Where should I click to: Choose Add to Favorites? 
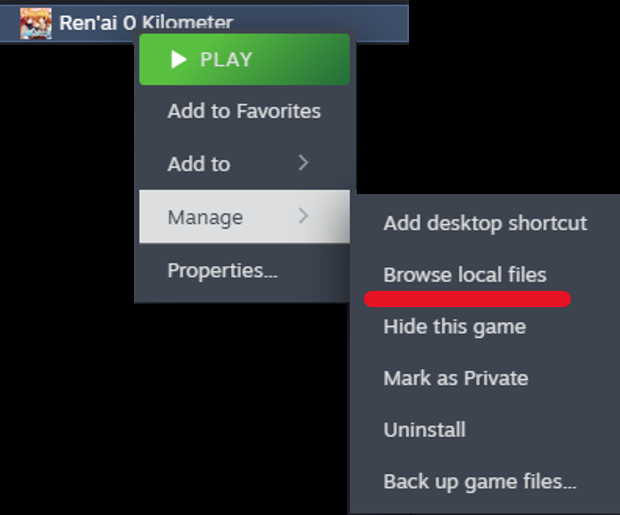pos(244,111)
